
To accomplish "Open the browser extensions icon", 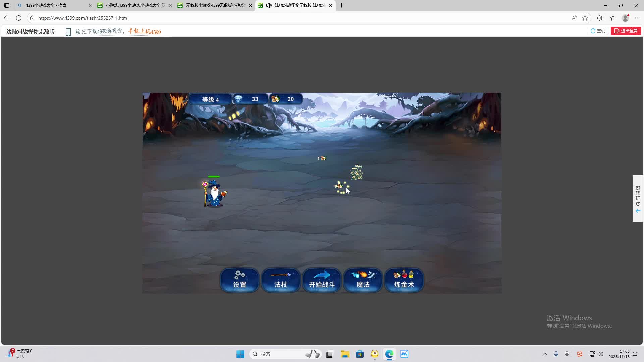I will [599, 18].
